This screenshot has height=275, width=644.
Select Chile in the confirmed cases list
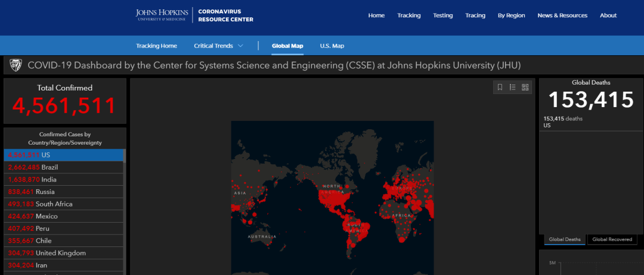[x=63, y=241]
